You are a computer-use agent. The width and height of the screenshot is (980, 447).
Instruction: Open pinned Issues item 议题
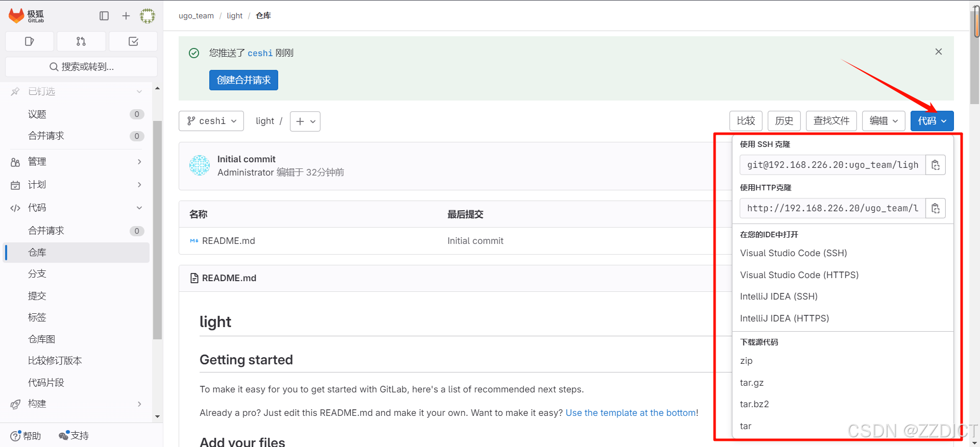pyautogui.click(x=77, y=114)
